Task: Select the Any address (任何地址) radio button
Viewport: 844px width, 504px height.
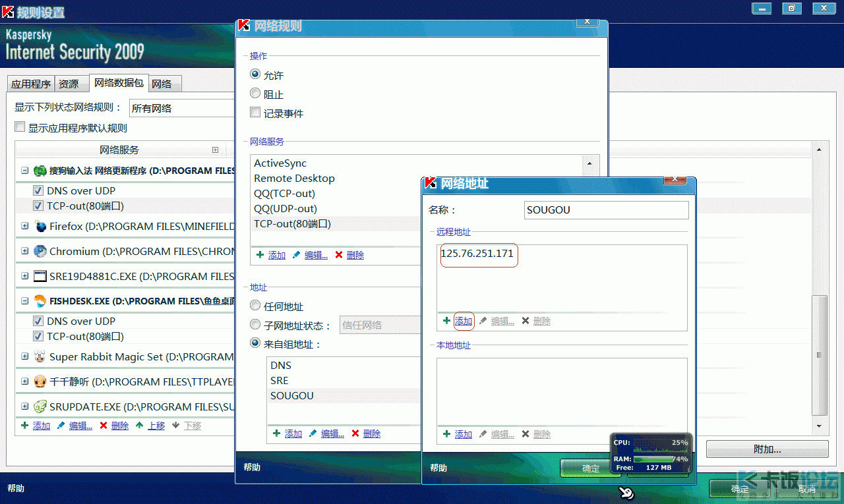Action: point(255,306)
